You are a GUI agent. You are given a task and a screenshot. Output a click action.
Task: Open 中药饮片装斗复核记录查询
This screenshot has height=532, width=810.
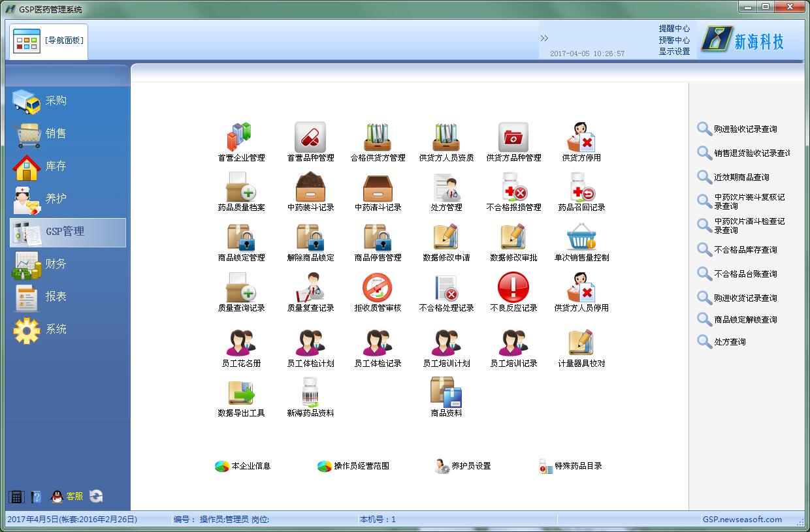[741, 202]
